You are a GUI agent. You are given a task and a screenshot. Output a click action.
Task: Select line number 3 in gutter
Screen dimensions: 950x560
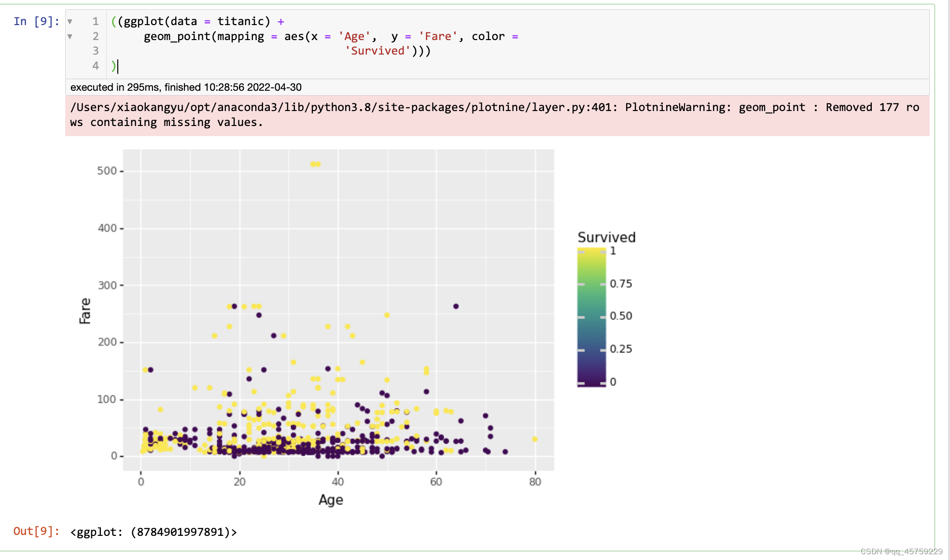pos(96,51)
